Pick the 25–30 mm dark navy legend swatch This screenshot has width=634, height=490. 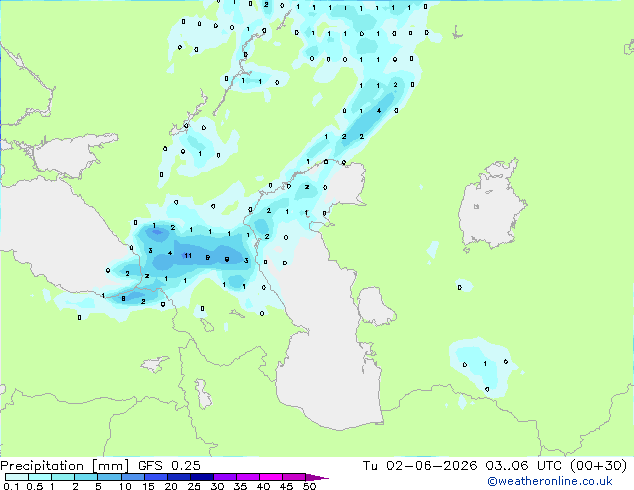point(201,477)
